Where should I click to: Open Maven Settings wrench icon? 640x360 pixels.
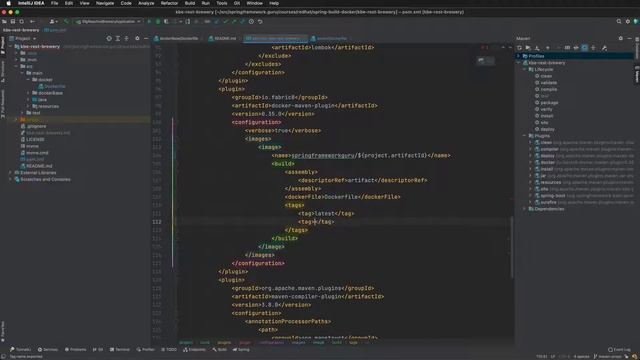604,48
